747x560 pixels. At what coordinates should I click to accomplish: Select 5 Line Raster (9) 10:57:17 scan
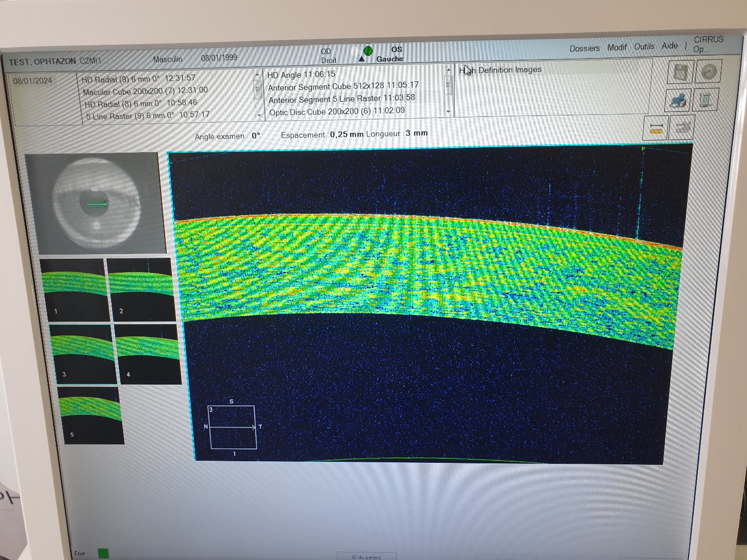148,116
